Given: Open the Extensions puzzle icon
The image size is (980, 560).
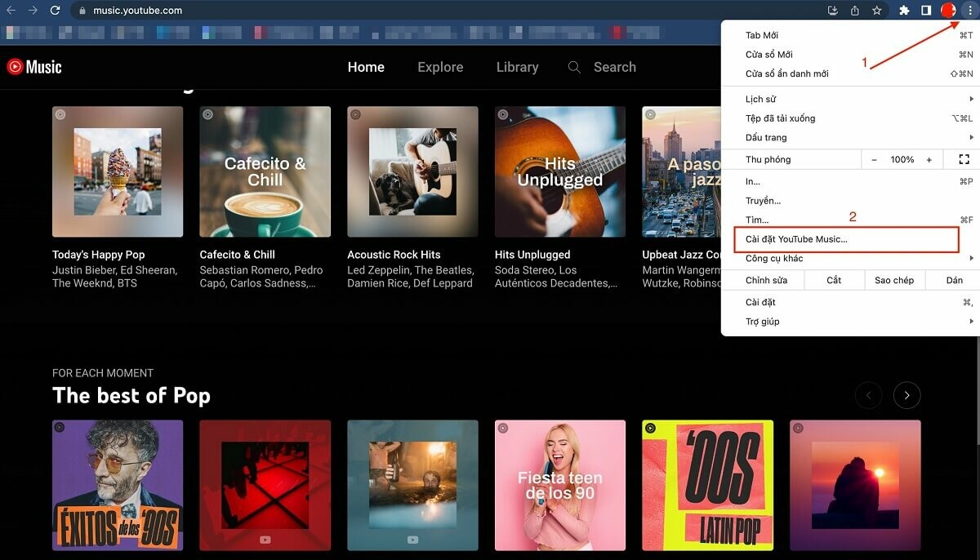Looking at the screenshot, I should pyautogui.click(x=905, y=11).
